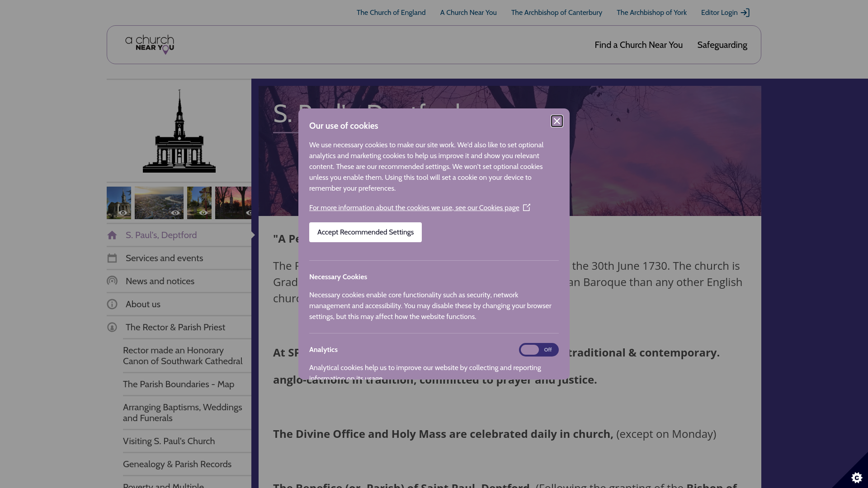Open The Parish Boundaries - Map page

point(187,384)
